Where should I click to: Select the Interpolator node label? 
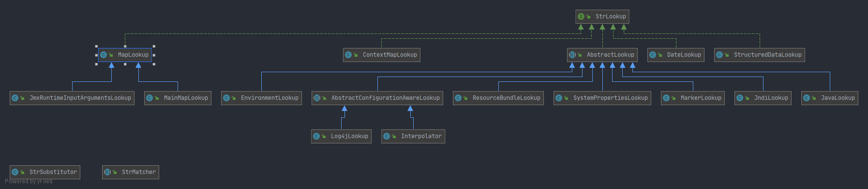click(x=421, y=136)
